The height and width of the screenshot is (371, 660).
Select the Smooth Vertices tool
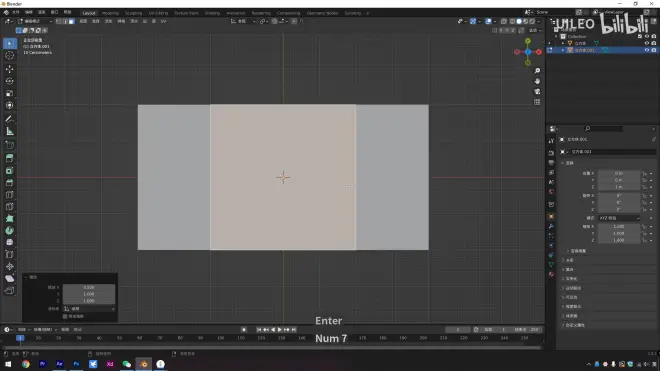click(x=10, y=242)
